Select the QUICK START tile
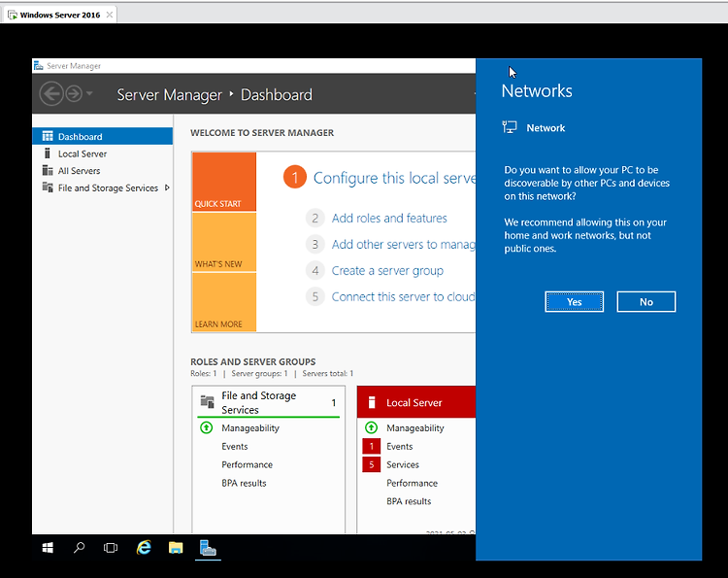The image size is (728, 578). click(x=224, y=182)
